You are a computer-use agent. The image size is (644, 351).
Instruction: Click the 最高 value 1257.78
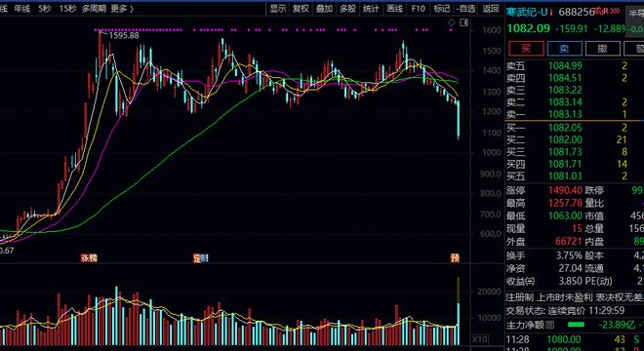click(x=565, y=203)
